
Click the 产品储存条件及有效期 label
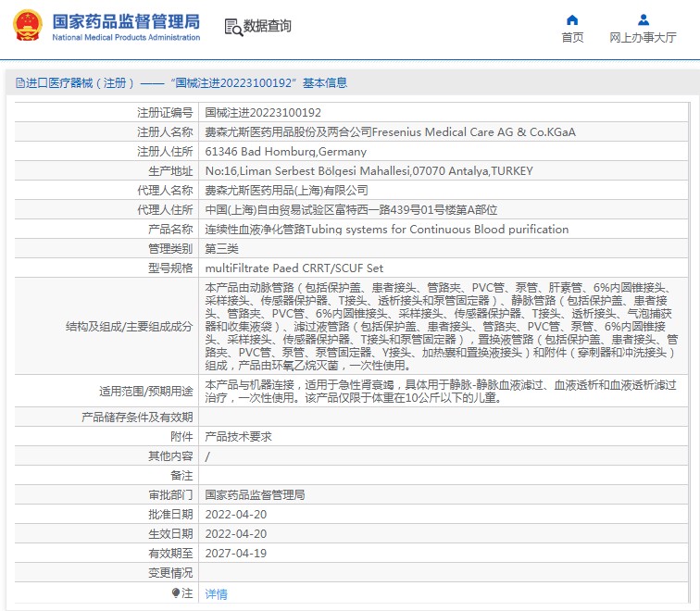pyautogui.click(x=137, y=418)
